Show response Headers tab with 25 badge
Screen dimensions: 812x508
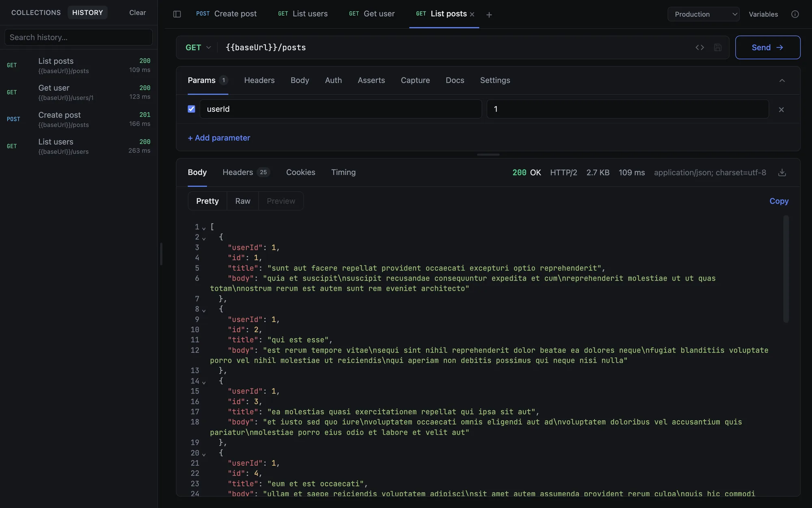pos(246,172)
